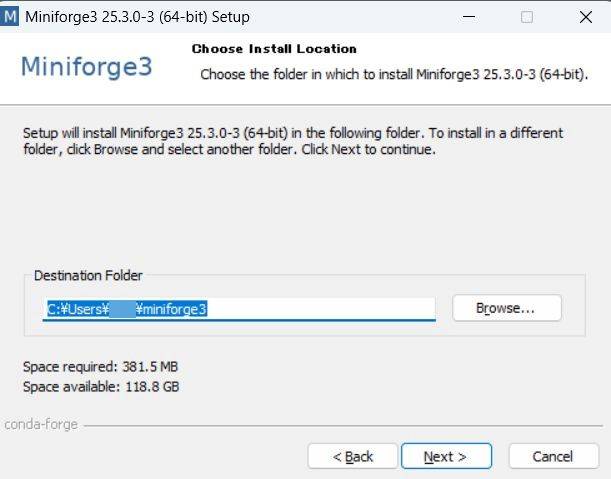Click the title bar text Miniforge3 25.3.0-3 Setup

(138, 17)
